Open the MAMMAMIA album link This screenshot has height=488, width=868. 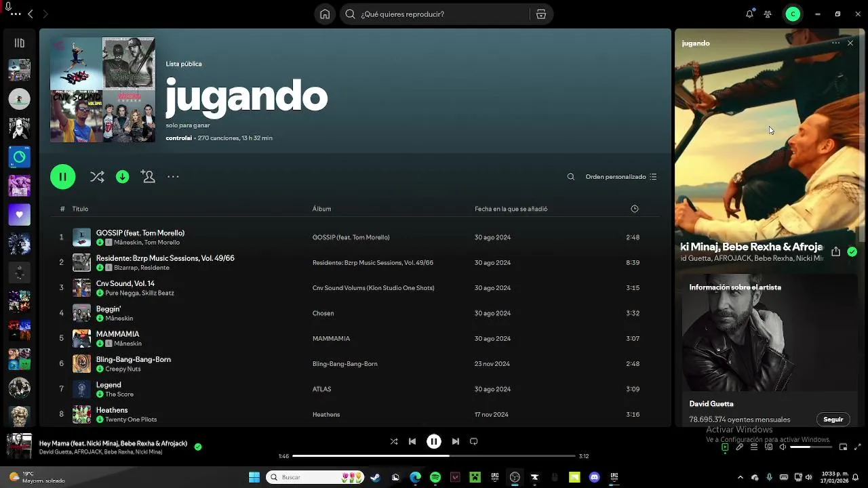pyautogui.click(x=331, y=338)
